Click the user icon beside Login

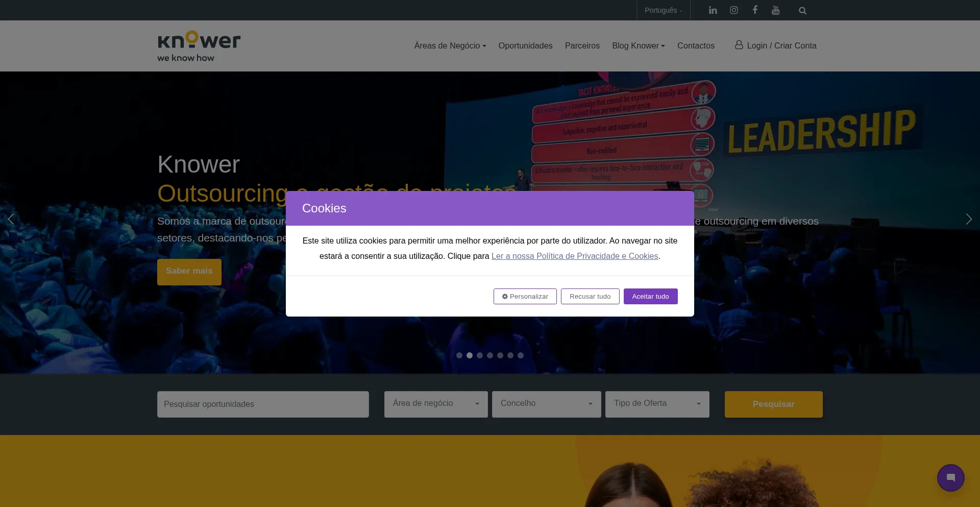tap(739, 45)
